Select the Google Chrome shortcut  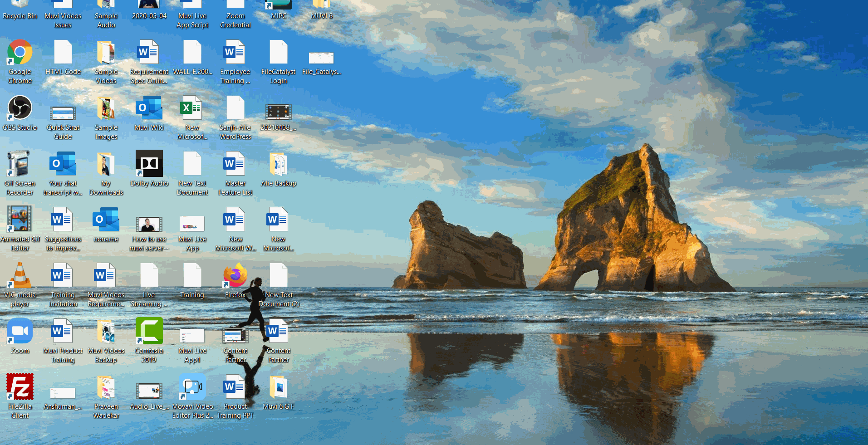point(20,62)
